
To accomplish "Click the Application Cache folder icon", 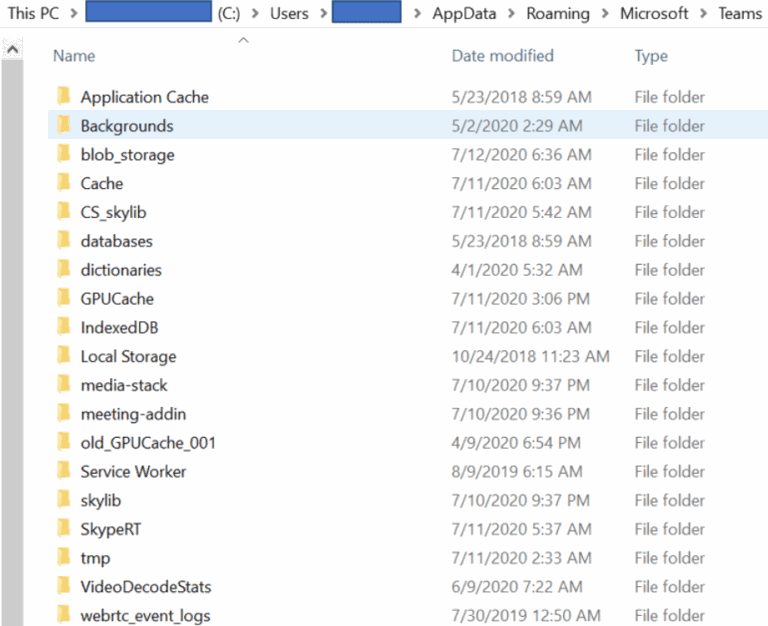I will tap(64, 96).
